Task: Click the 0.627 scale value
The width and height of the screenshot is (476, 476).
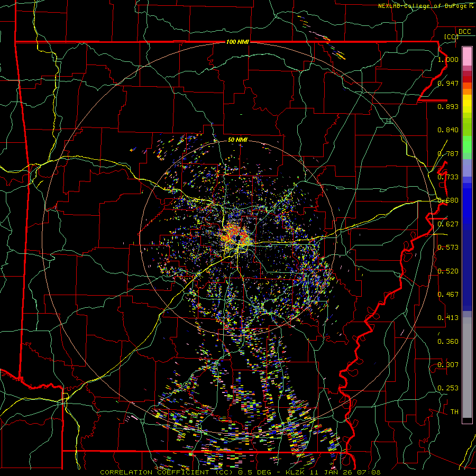Action: (448, 224)
